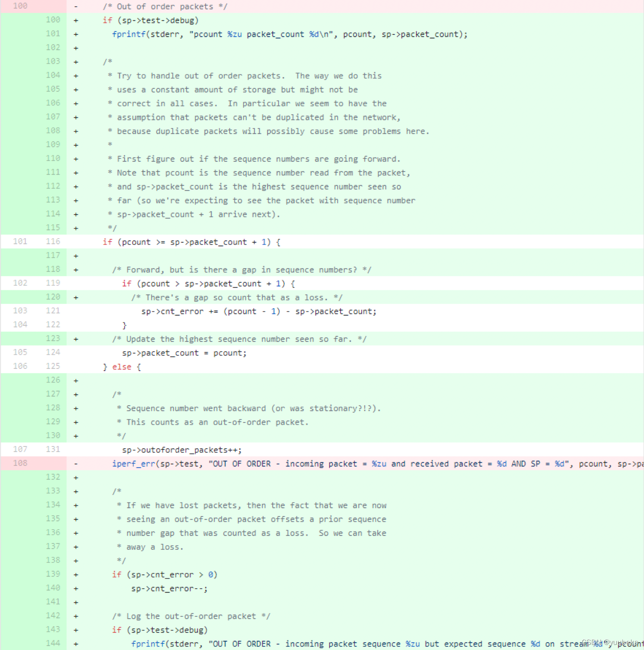Click the line 'if (sp->test->debug)' at line 100

tap(151, 20)
